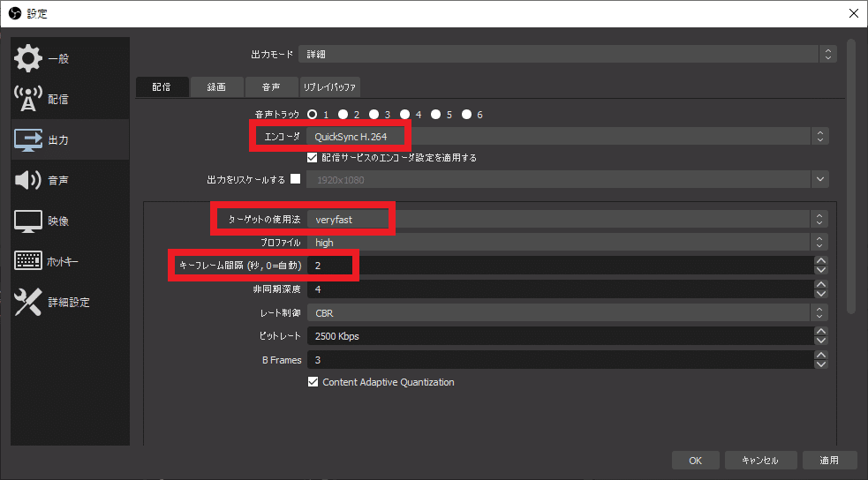Increase the 非同期深度 value with up arrow
Viewport: 868px width, 480px height.
821,284
